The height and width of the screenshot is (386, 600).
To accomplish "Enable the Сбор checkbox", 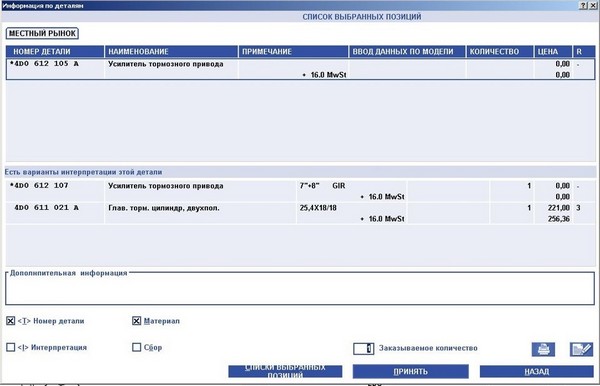I will click(x=137, y=347).
